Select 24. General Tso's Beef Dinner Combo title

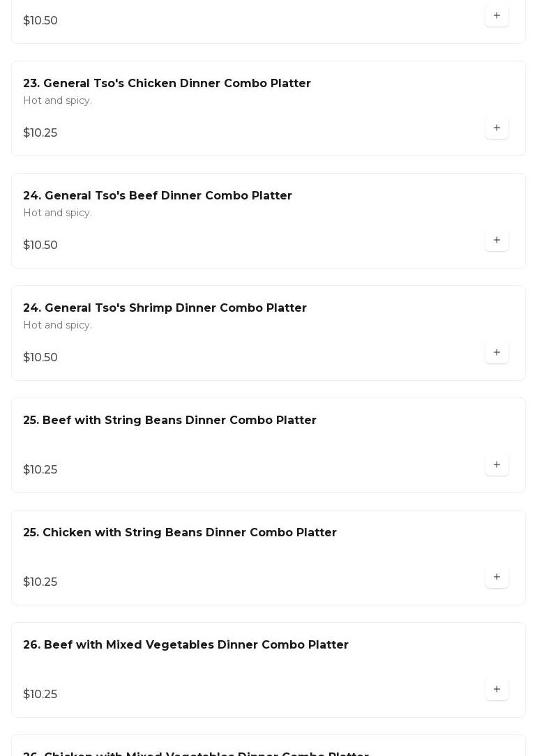(158, 195)
